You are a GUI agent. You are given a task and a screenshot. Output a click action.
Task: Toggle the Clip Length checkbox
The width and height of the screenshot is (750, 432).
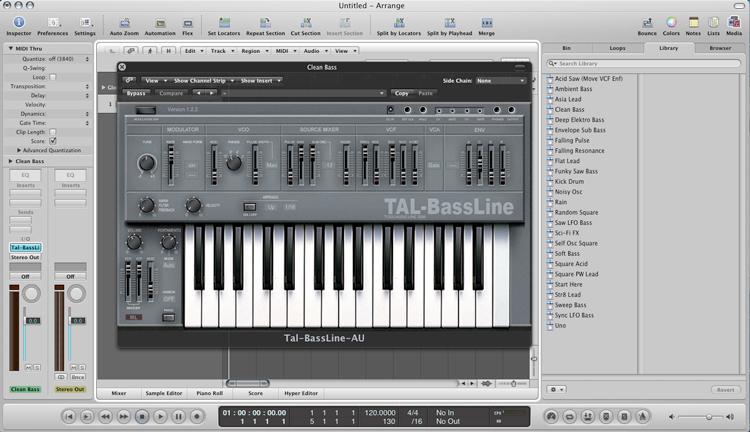pyautogui.click(x=53, y=132)
